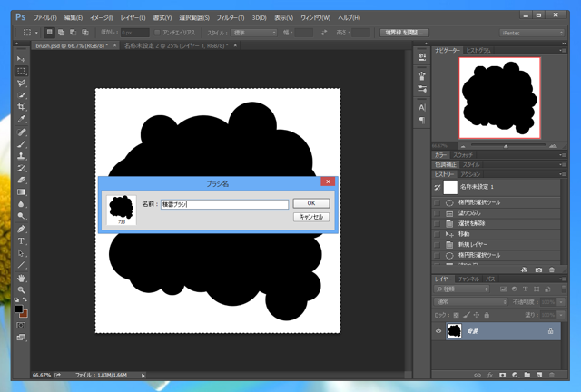Toggle Quick Mask mode icon

(21, 325)
